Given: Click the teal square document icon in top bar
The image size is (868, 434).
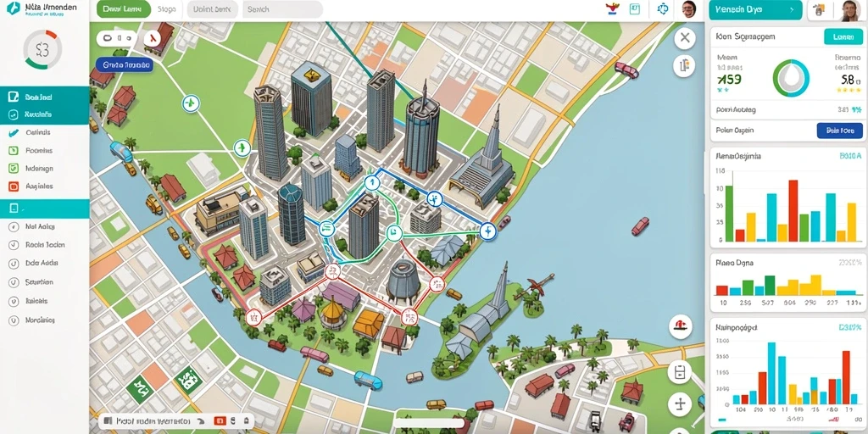Looking at the screenshot, I should [635, 8].
